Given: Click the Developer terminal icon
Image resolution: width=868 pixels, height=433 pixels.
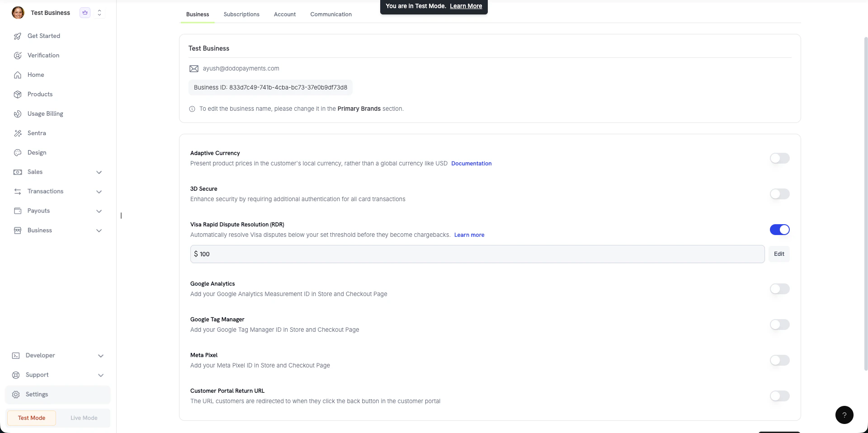Looking at the screenshot, I should tap(16, 356).
